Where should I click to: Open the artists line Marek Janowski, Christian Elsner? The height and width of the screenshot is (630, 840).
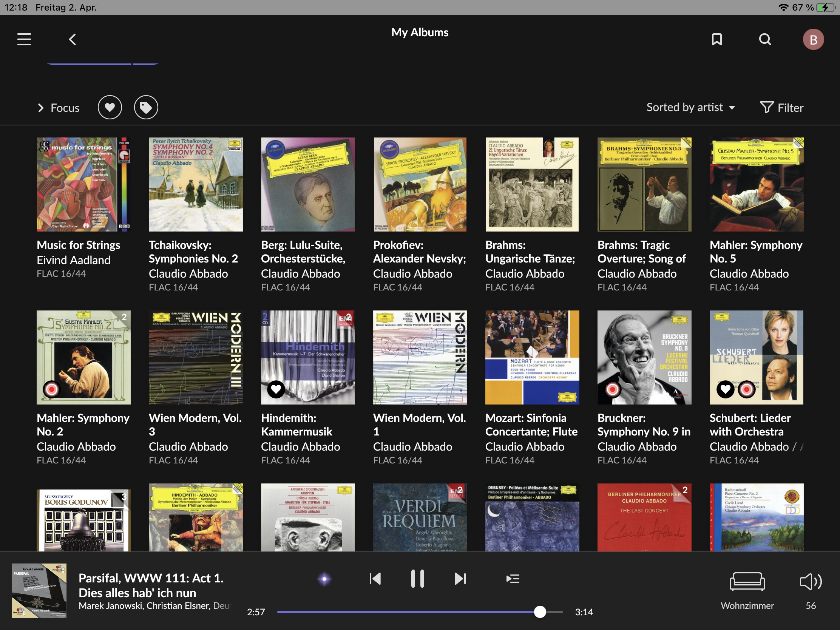154,606
